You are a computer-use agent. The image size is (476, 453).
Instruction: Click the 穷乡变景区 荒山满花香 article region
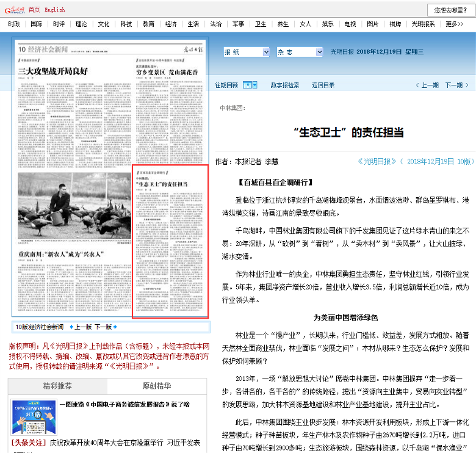click(x=169, y=111)
